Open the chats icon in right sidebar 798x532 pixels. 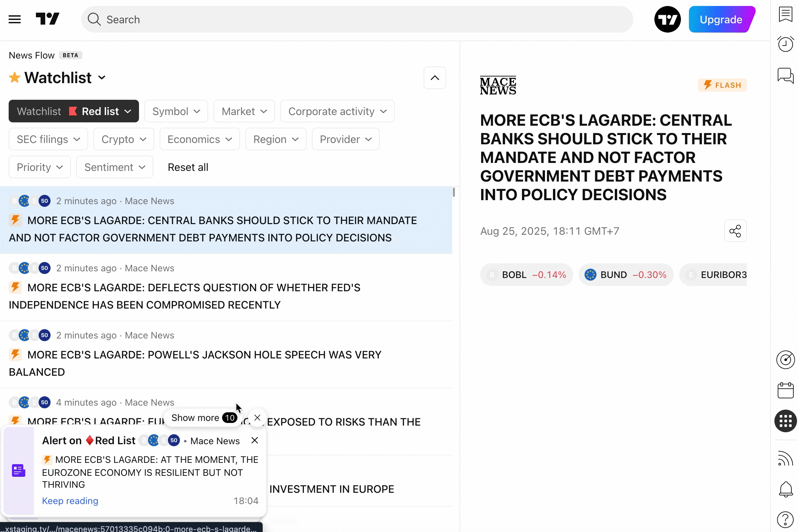coord(785,75)
